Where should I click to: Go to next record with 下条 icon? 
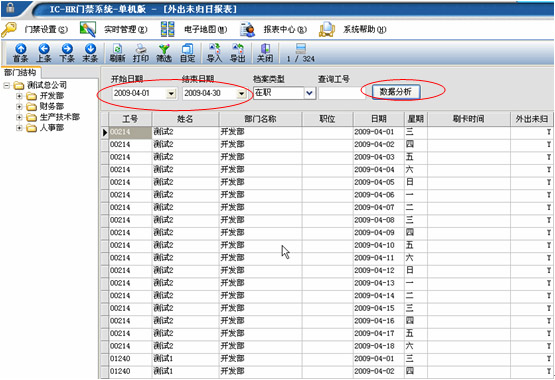point(67,53)
